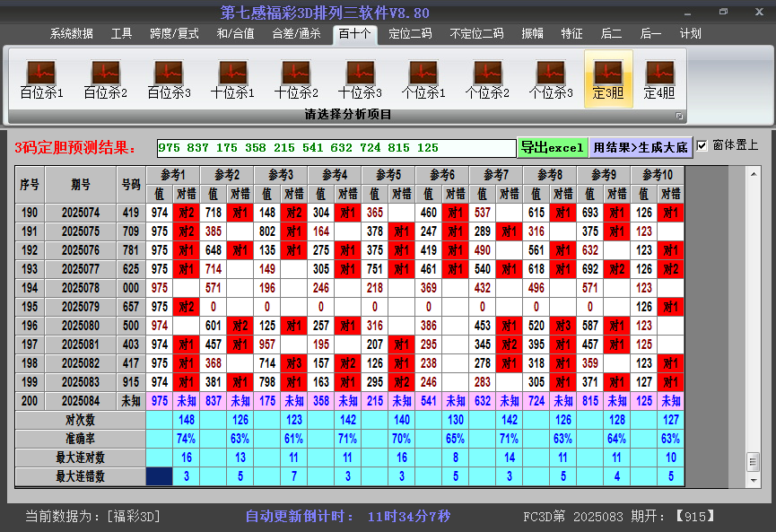Click the dark blue cell in 最大连错数 row
Viewport: 776px width, 532px height.
point(160,476)
